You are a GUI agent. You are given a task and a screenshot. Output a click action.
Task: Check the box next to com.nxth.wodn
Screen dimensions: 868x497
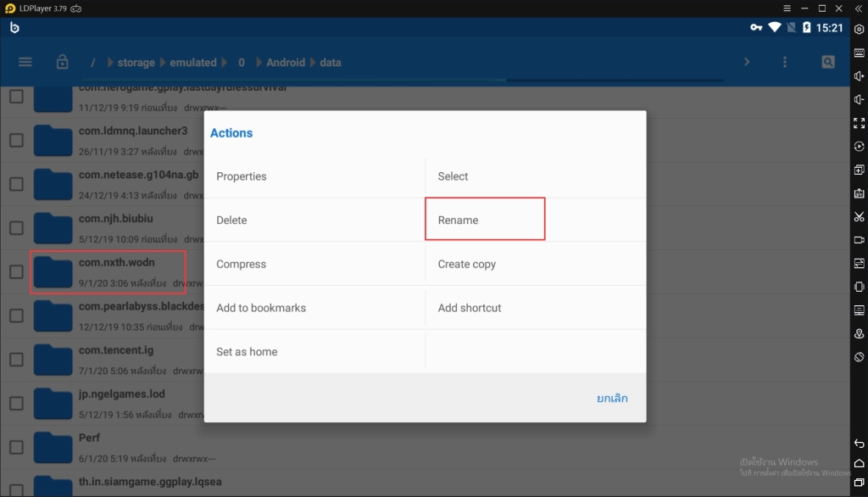pyautogui.click(x=17, y=272)
